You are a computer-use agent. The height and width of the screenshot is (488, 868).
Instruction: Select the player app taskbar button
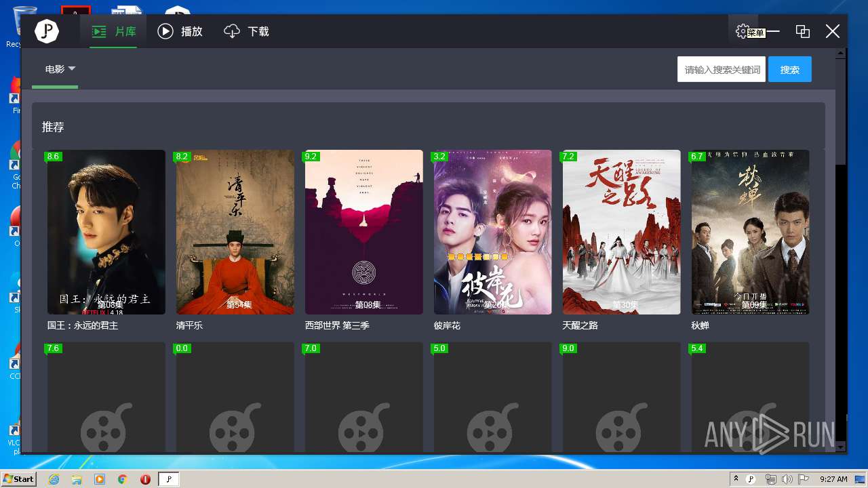point(169,479)
